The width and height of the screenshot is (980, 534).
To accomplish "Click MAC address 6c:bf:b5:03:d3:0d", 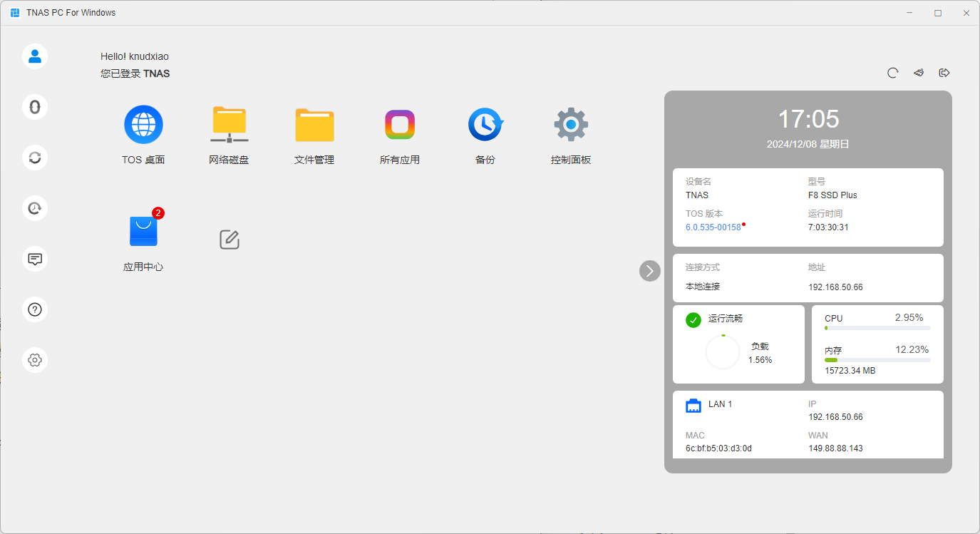I will (x=718, y=448).
